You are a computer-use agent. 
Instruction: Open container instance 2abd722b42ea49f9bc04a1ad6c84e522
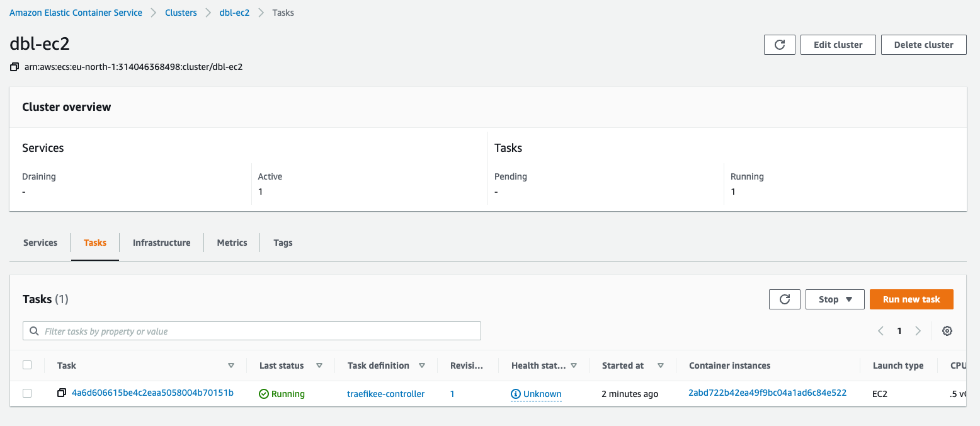coord(767,393)
